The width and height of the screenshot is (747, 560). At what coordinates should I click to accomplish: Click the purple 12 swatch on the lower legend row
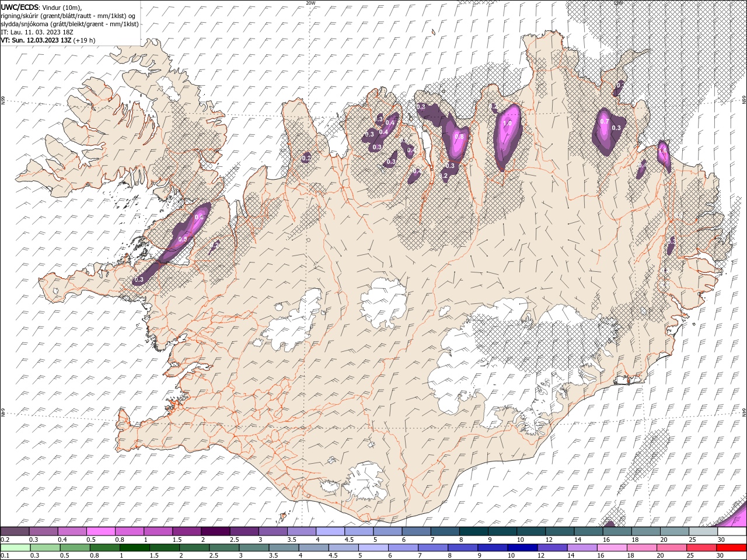tap(551, 548)
